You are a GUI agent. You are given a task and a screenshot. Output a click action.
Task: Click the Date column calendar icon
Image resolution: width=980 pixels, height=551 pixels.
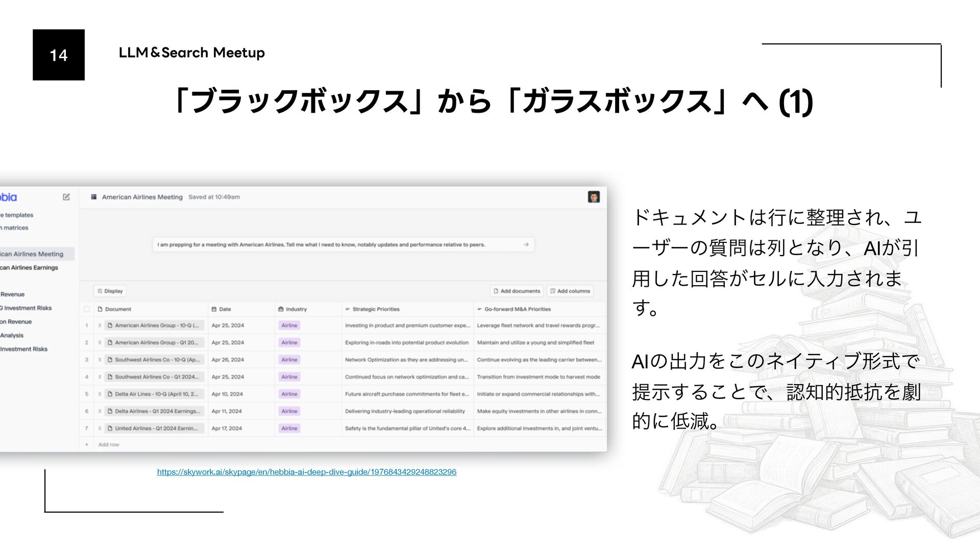[214, 309]
